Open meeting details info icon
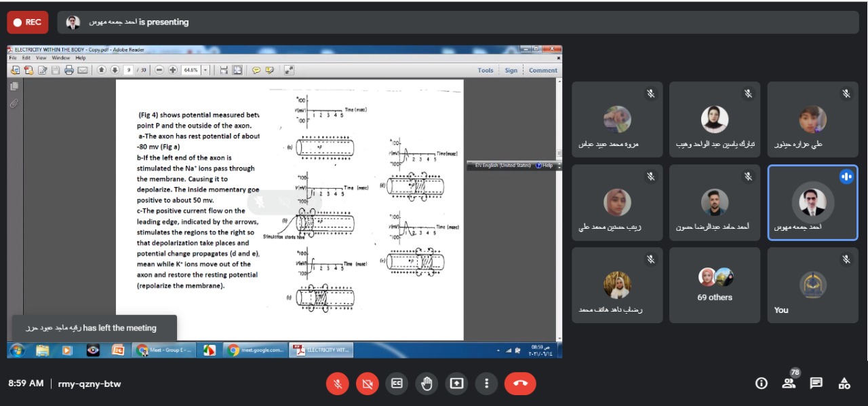Screen dimensions: 868x406 point(762,384)
